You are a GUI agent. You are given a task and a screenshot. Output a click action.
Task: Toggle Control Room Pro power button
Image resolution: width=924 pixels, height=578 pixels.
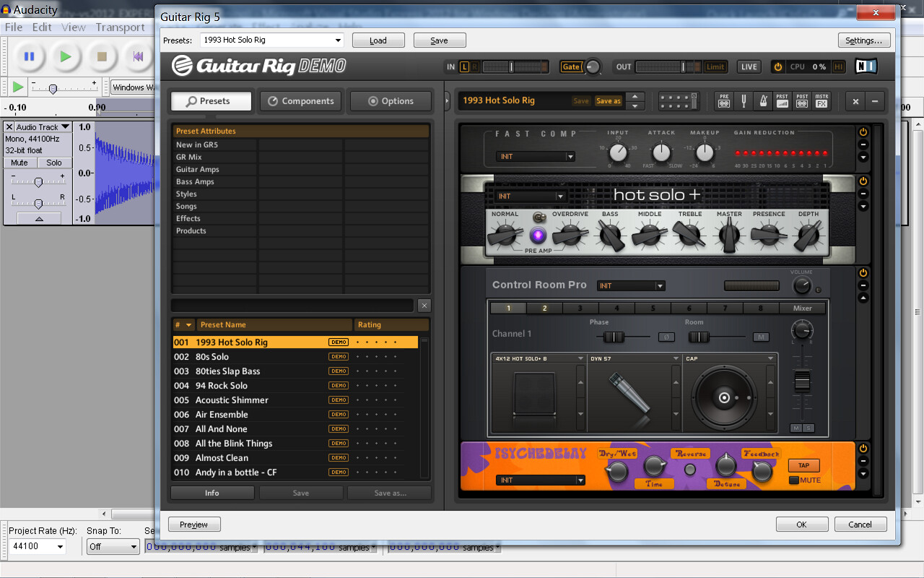863,273
